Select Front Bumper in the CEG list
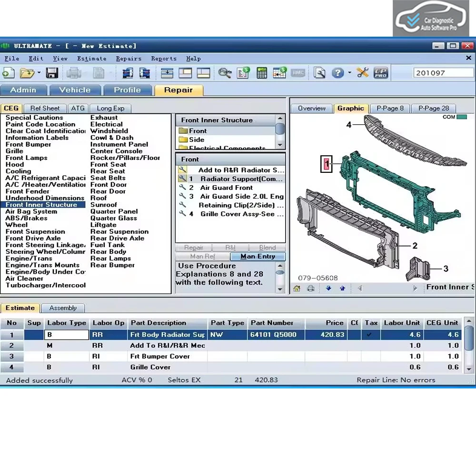Viewport: 476px width, 476px height. [x=28, y=145]
